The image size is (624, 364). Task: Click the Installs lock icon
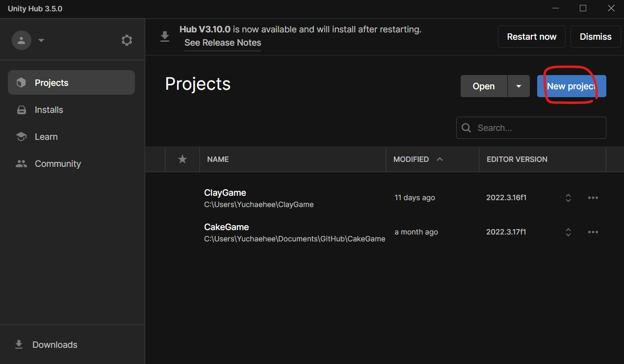tap(21, 110)
